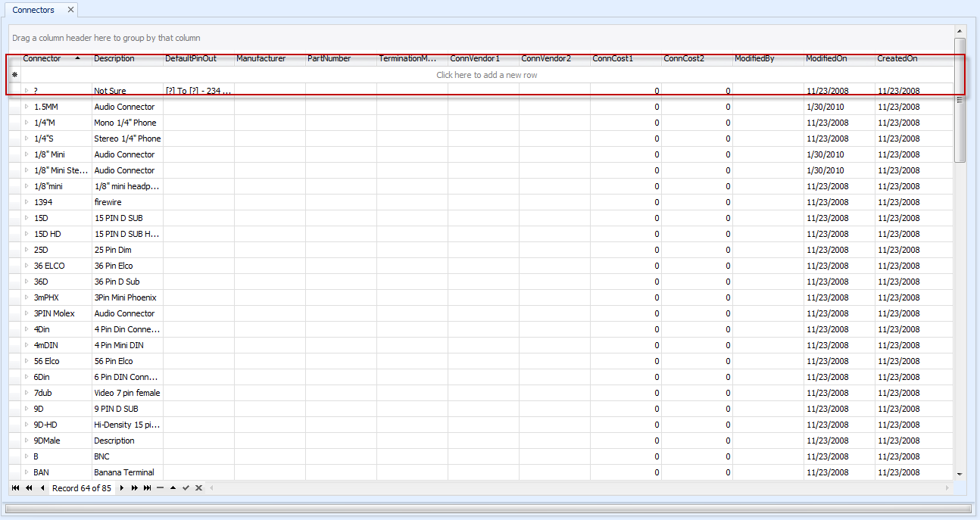The width and height of the screenshot is (980, 520).
Task: Select the '4 Pin Mini DIN' description cell
Action: [127, 345]
